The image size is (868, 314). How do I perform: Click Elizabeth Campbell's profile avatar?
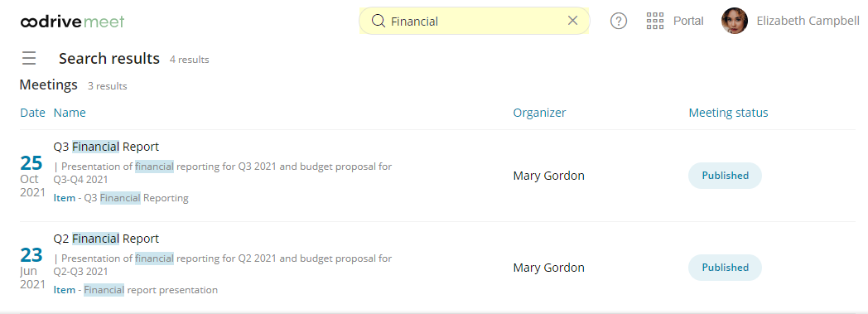point(735,21)
